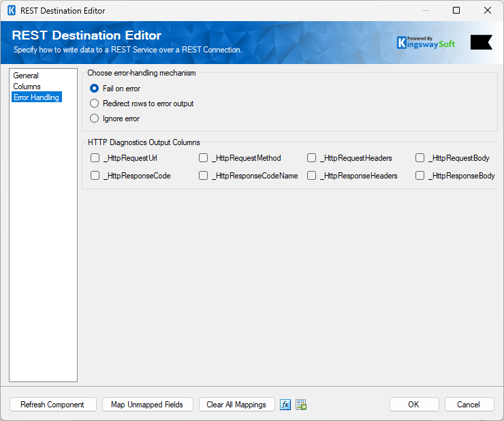The image size is (504, 421).
Task: Click the Map Unmapped Fields button
Action: (x=148, y=405)
